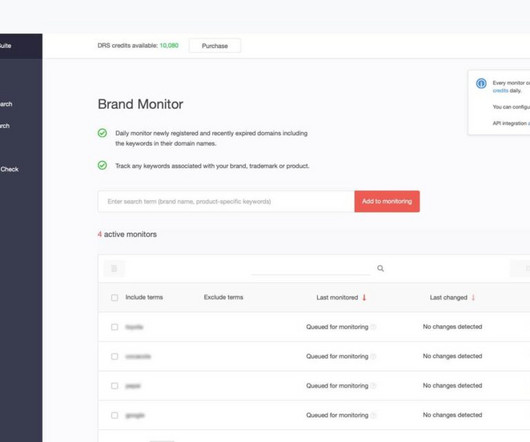Screen dimensions: 530x442
Task: Click the Include terms column header
Action: tap(144, 297)
